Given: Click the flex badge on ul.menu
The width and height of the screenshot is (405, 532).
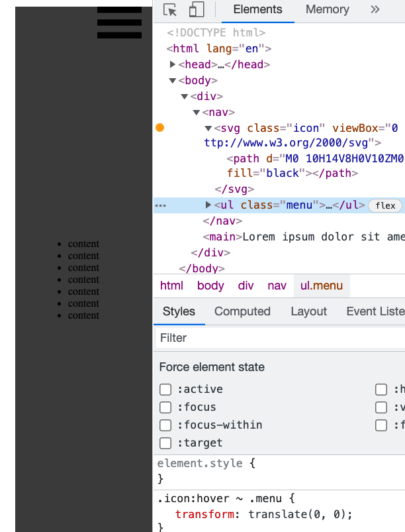Looking at the screenshot, I should (x=385, y=205).
